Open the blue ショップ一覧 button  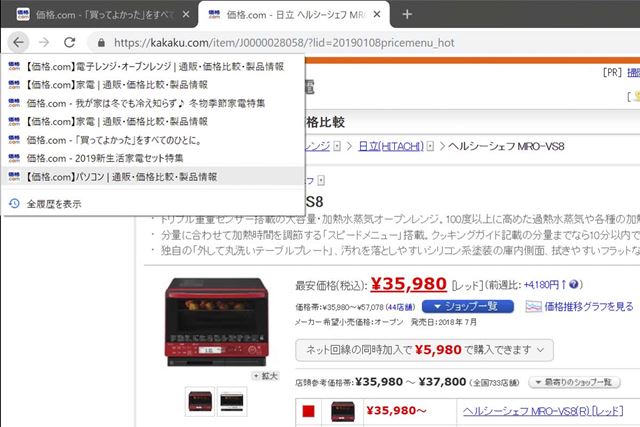coord(468,306)
